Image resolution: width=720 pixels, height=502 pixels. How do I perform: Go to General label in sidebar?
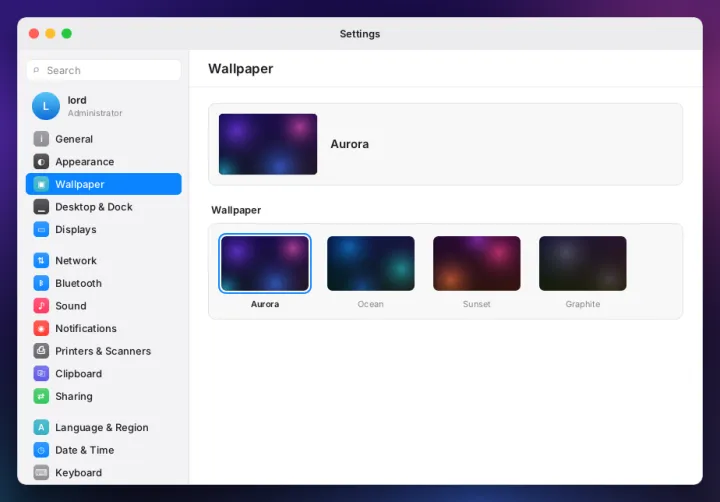click(74, 139)
